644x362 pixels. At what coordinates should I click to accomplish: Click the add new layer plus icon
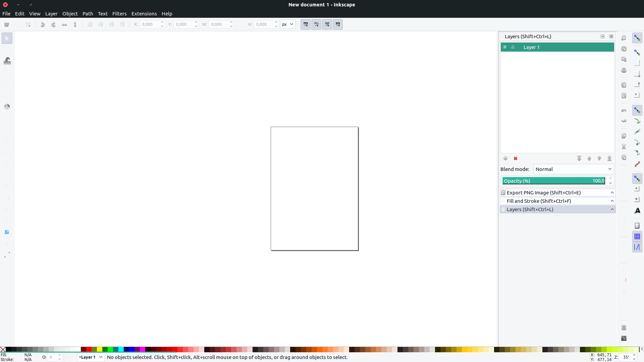(505, 159)
